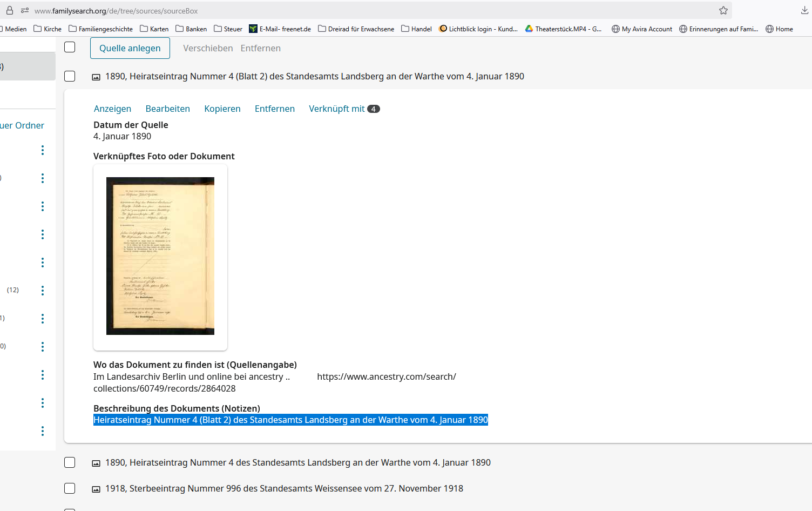Expand the 1890 Heiratseintrag Nummer 4 des Standesamts source
The width and height of the screenshot is (812, 511).
click(298, 462)
